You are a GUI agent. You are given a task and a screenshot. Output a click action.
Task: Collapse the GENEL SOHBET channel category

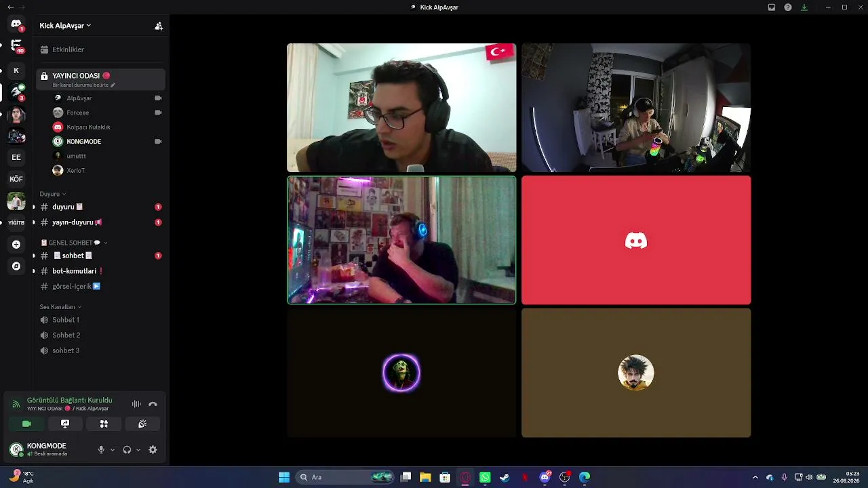pyautogui.click(x=74, y=243)
